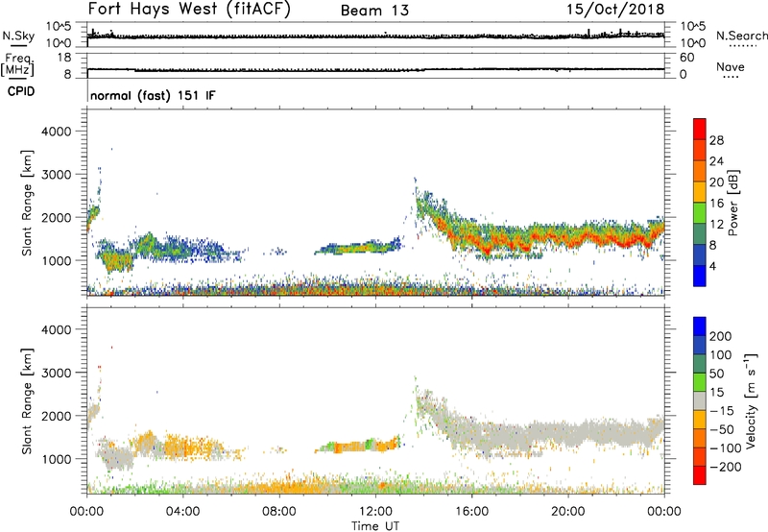Click 'normal (fast) 151 IF' text
Image resolution: width=768 pixels, height=532 pixels.
[153, 95]
